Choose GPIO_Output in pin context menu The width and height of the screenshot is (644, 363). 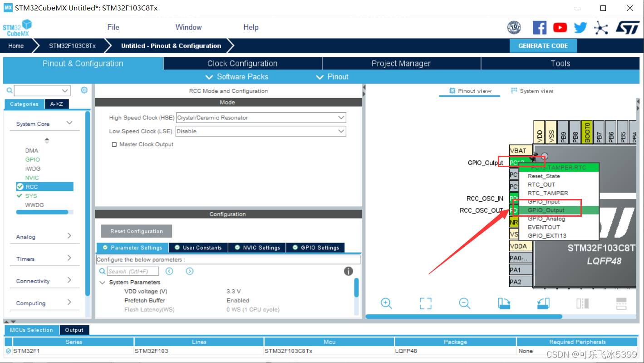click(x=558, y=210)
